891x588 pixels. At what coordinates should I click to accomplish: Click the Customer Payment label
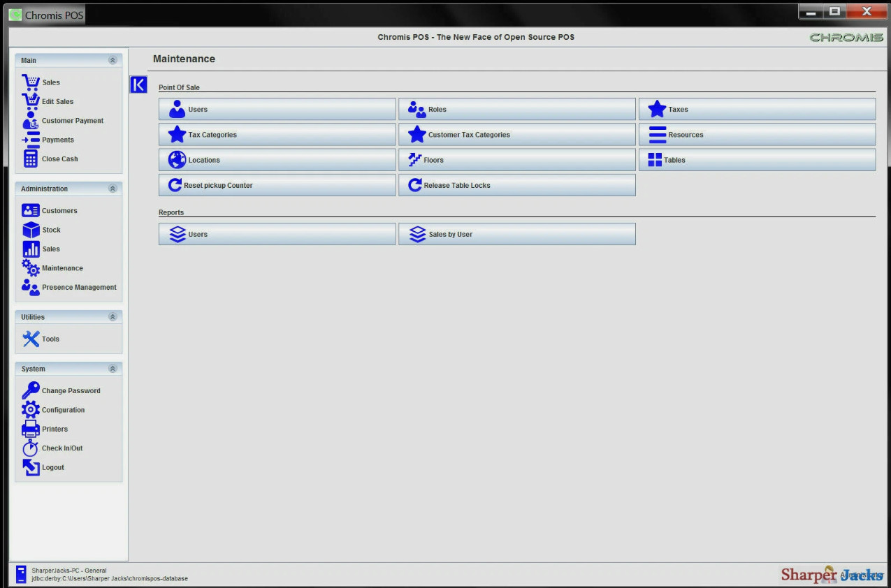point(73,121)
